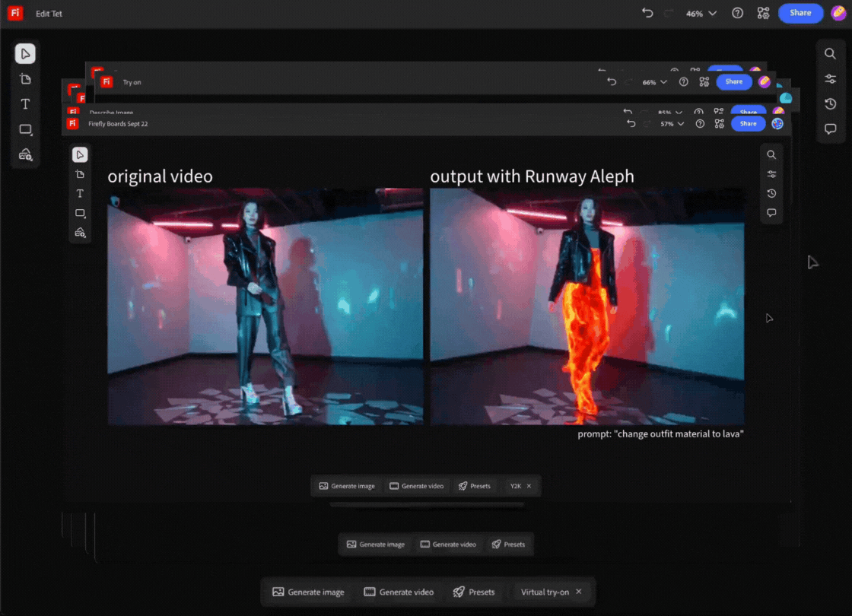Remove the Virtual try-on preset chip
The height and width of the screenshot is (616, 852).
pyautogui.click(x=579, y=592)
